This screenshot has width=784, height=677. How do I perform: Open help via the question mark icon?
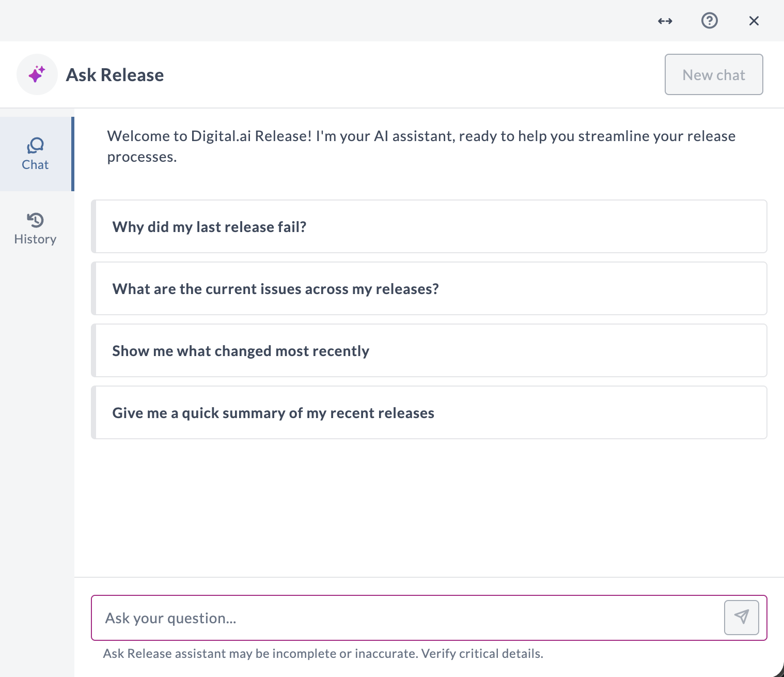coord(709,21)
